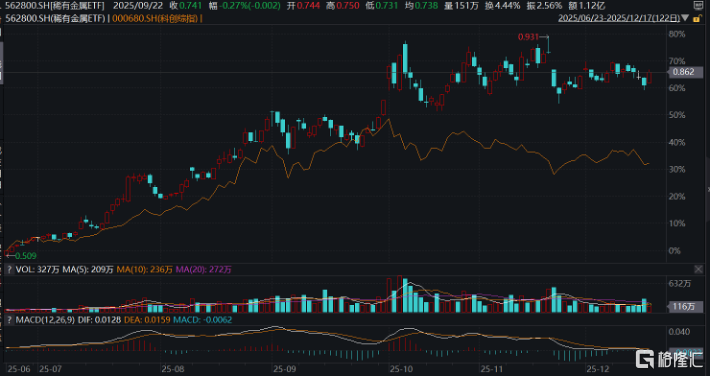Click the turnover rate 4.44% value
The image size is (710, 376).
507,6
